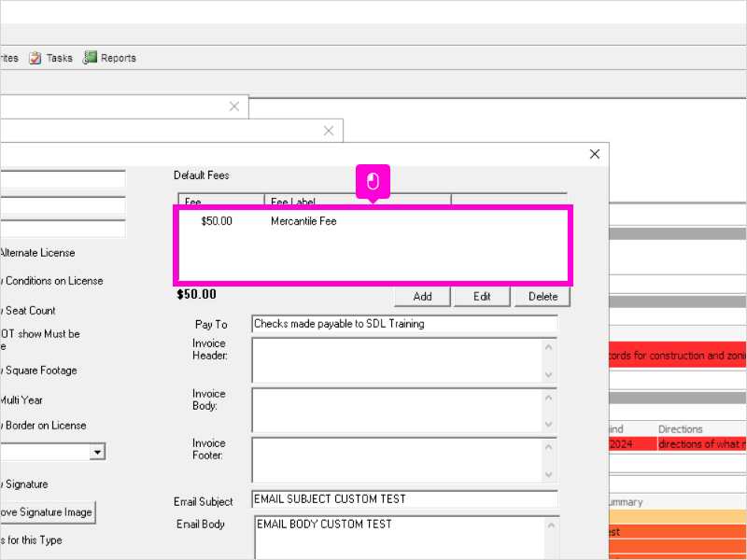Click the Fee Label column header
The height and width of the screenshot is (560, 747).
point(358,201)
